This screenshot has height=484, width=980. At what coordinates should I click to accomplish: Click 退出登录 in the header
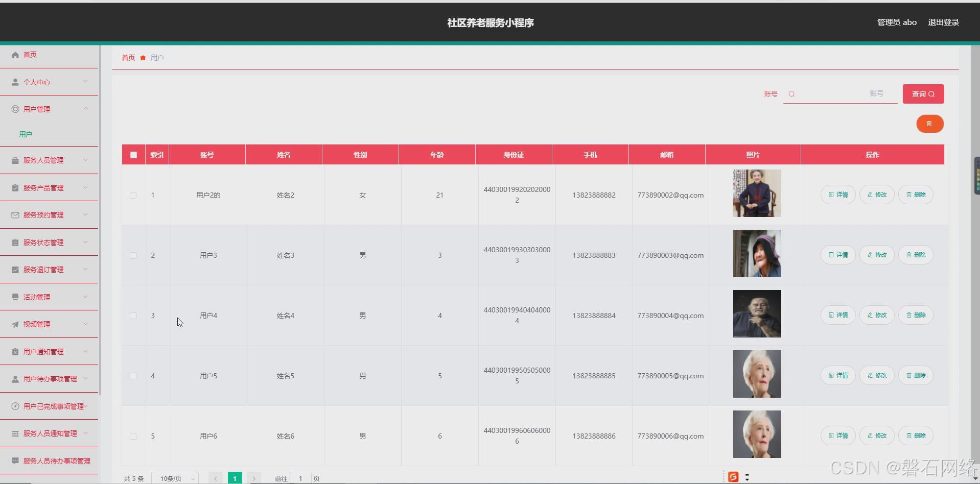tap(943, 22)
